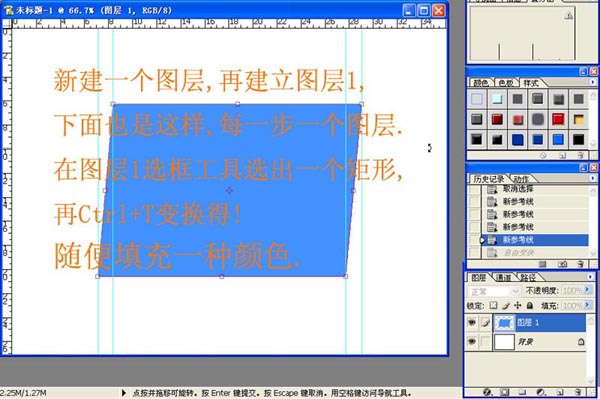The height and width of the screenshot is (399, 600).
Task: Open the blend mode dropdown showing 正常
Action: point(494,292)
